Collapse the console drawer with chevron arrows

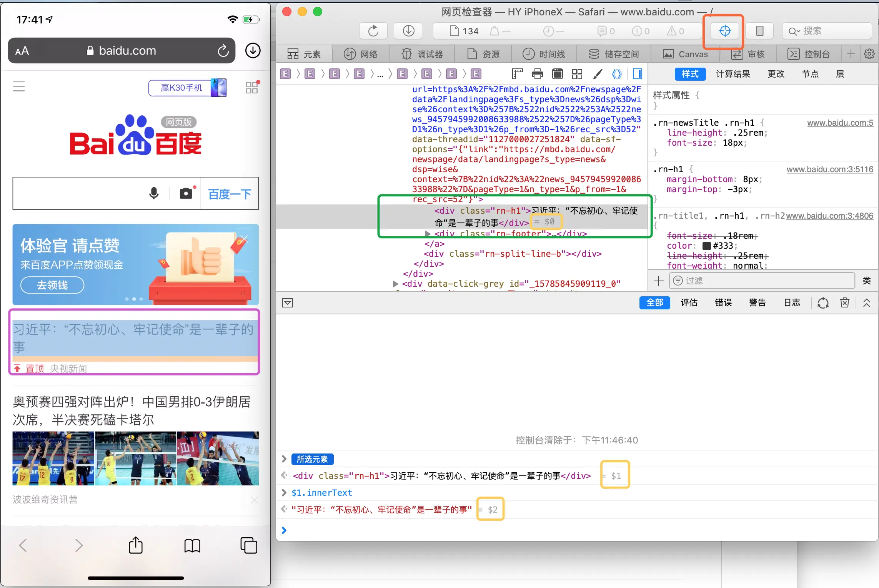pos(867,303)
